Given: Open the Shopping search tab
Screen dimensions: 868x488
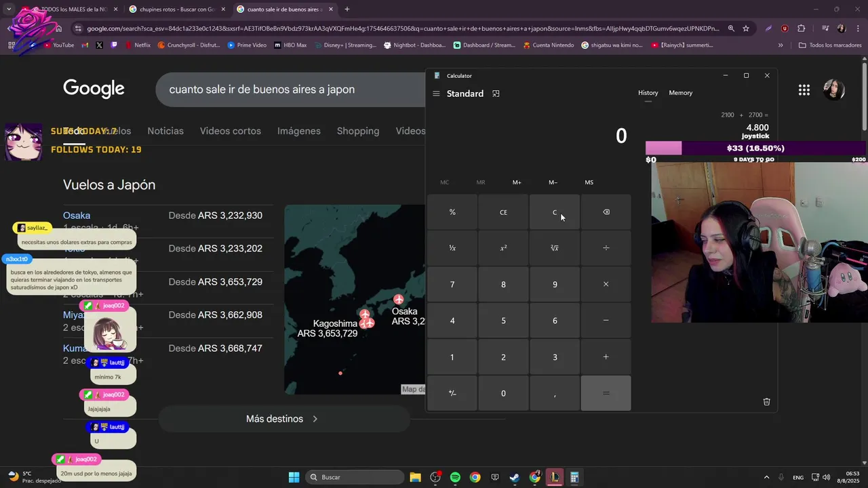Looking at the screenshot, I should (357, 131).
